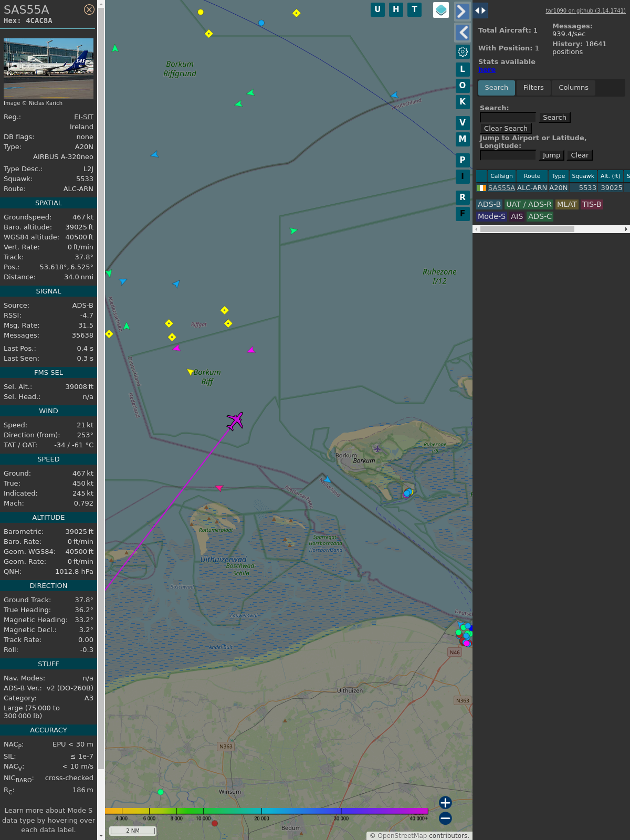Click the R map button

[463, 197]
